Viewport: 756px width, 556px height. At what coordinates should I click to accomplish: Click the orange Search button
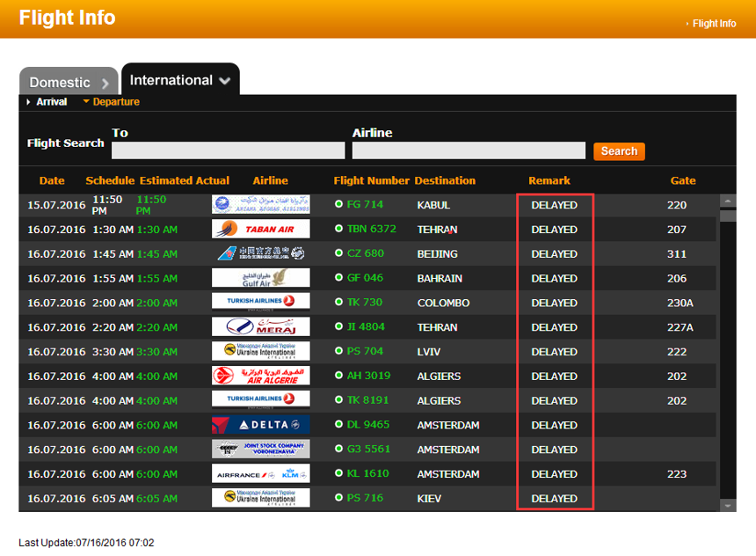pos(619,151)
